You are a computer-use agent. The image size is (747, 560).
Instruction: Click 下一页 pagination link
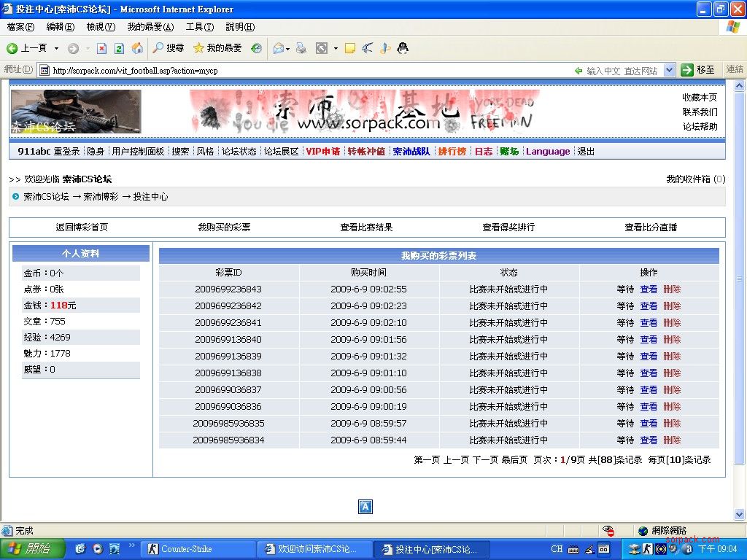(485, 460)
